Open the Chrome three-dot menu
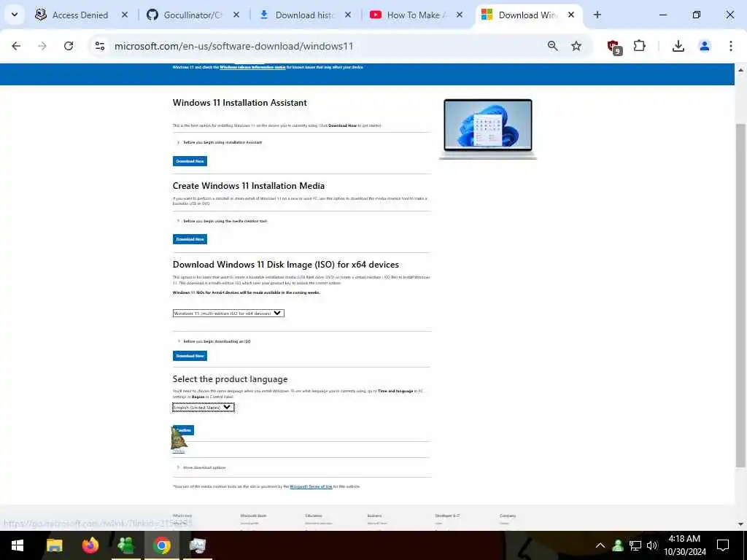Image resolution: width=747 pixels, height=560 pixels. point(731,46)
